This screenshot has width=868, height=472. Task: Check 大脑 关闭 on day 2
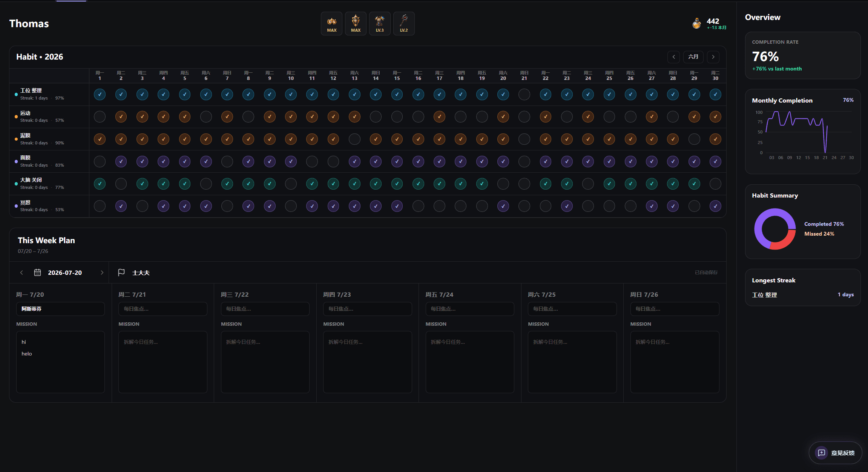click(x=121, y=184)
